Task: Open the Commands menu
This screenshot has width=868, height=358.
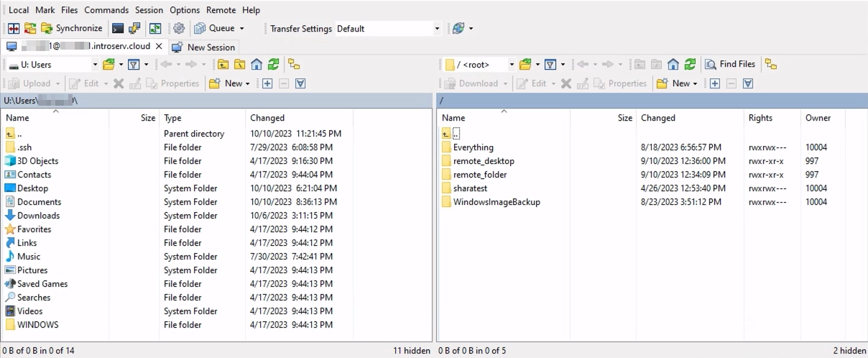Action: 106,10
